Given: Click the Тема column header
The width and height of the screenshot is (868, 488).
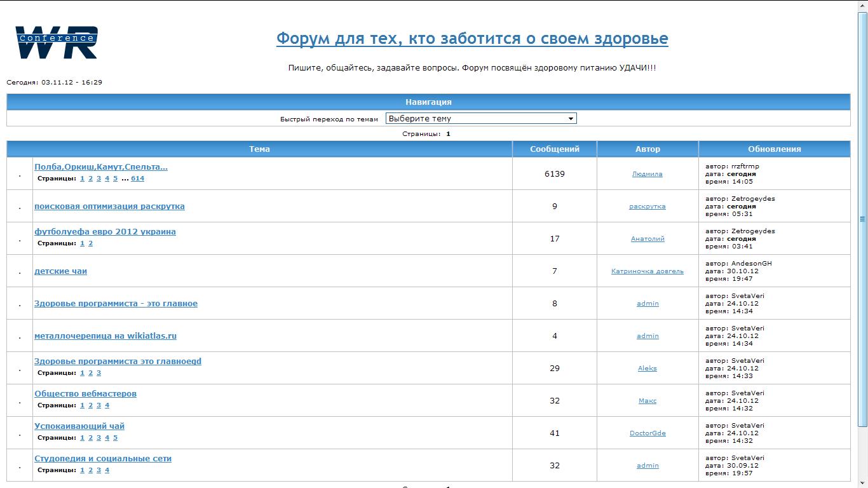Looking at the screenshot, I should click(259, 149).
